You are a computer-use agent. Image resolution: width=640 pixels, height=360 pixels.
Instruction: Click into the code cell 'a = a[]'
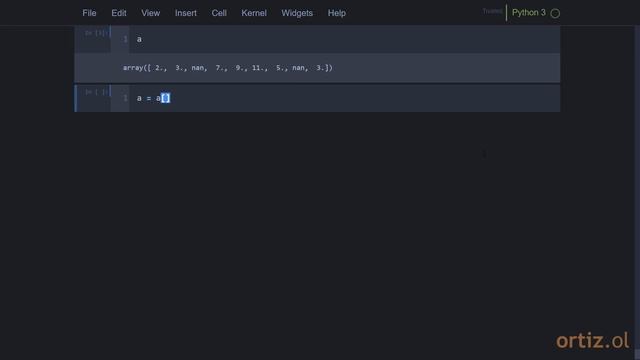pos(344,98)
